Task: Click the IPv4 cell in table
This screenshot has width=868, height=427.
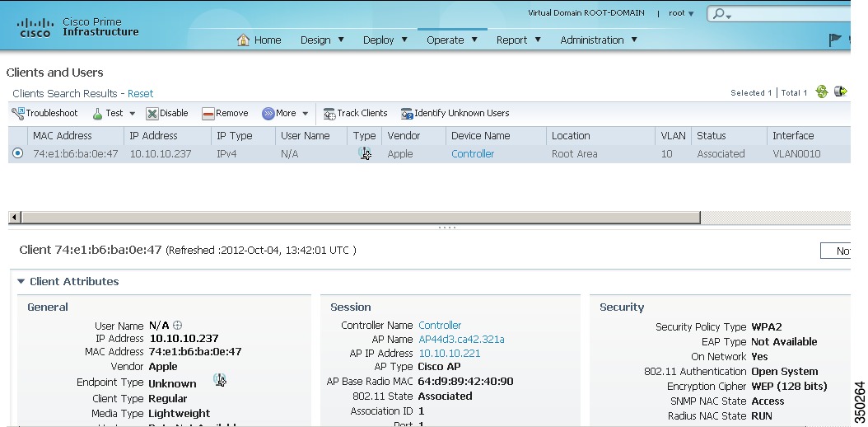Action: 227,153
